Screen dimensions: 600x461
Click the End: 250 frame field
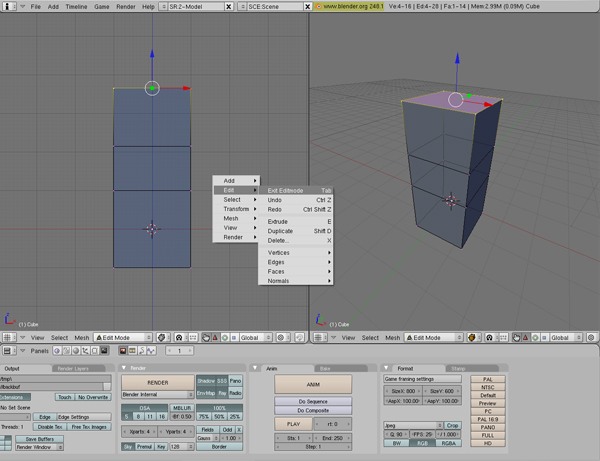point(334,438)
